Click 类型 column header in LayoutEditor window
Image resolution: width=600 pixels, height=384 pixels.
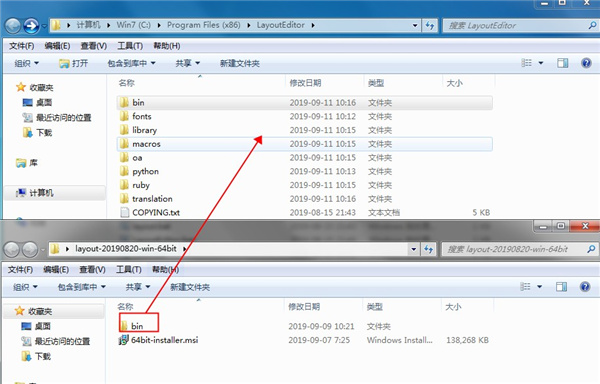point(376,83)
